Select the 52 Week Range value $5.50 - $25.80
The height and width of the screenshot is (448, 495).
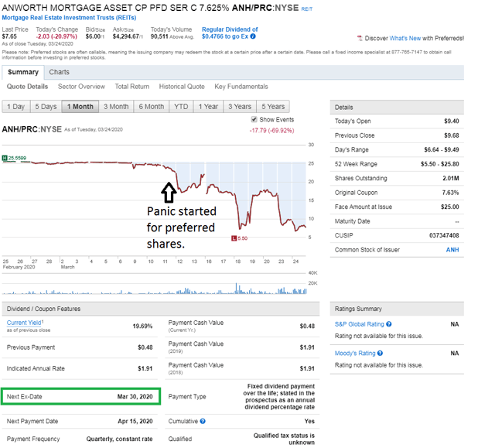point(440,164)
